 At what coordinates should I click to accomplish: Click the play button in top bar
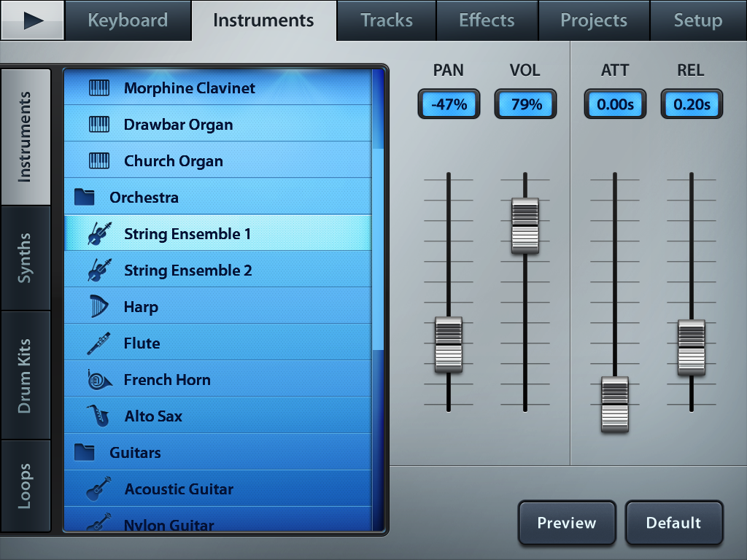coord(32,20)
